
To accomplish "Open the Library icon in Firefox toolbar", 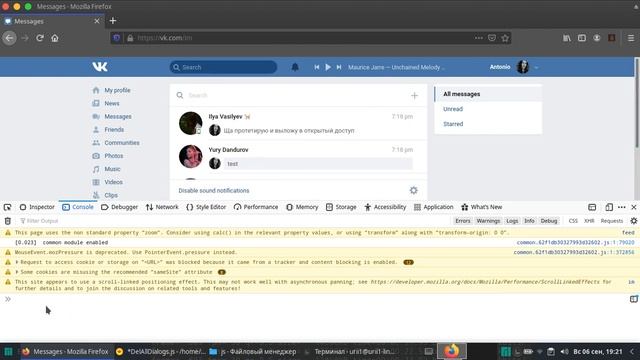I will click(x=567, y=38).
